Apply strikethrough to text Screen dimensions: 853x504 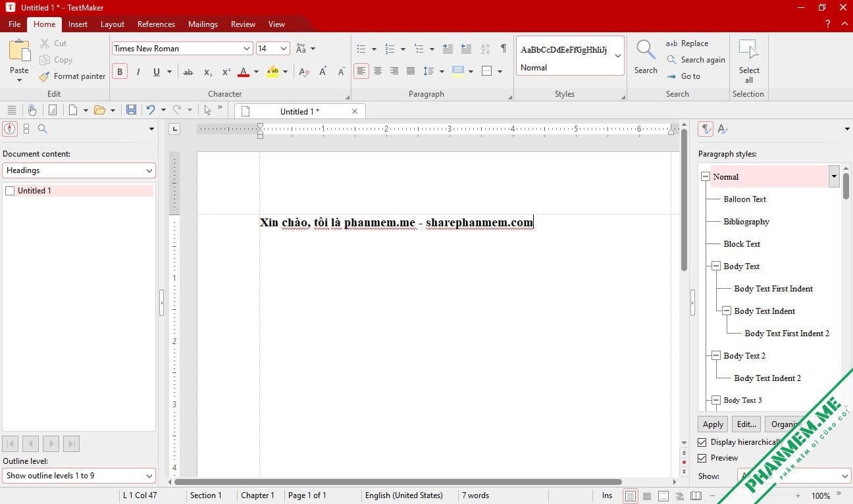pos(188,72)
